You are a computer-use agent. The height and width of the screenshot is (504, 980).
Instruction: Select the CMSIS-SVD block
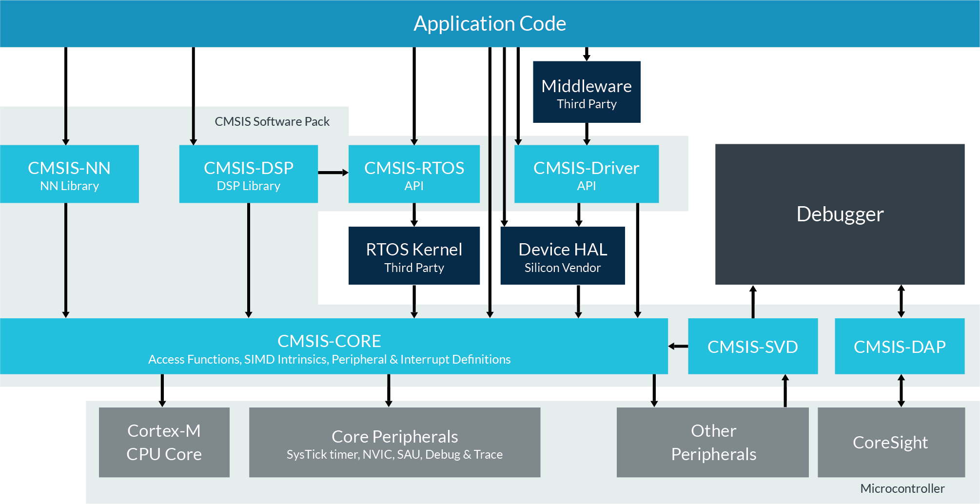[x=753, y=346]
